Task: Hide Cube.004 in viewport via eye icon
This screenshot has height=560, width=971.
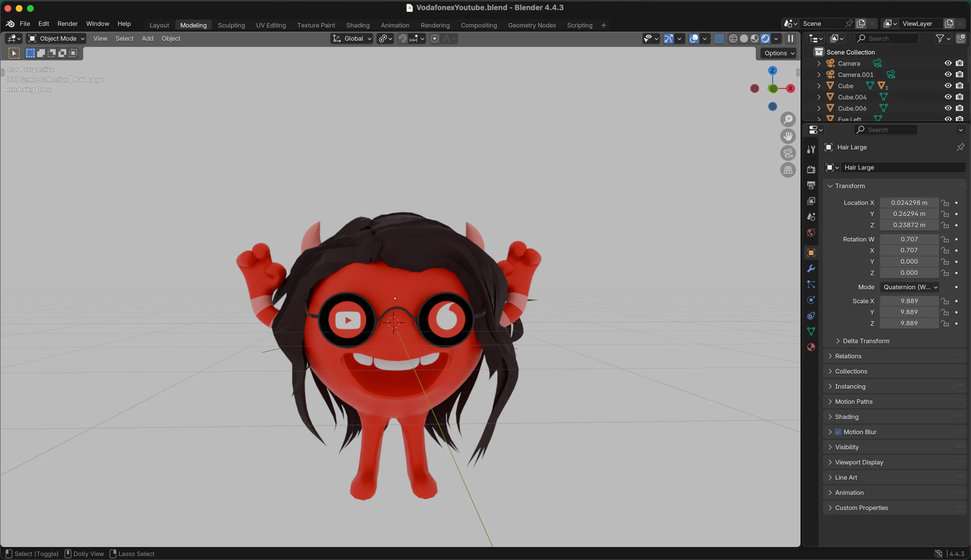Action: [x=948, y=97]
